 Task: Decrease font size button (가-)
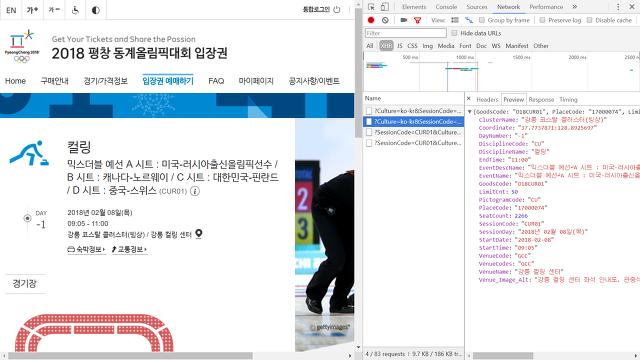click(54, 10)
